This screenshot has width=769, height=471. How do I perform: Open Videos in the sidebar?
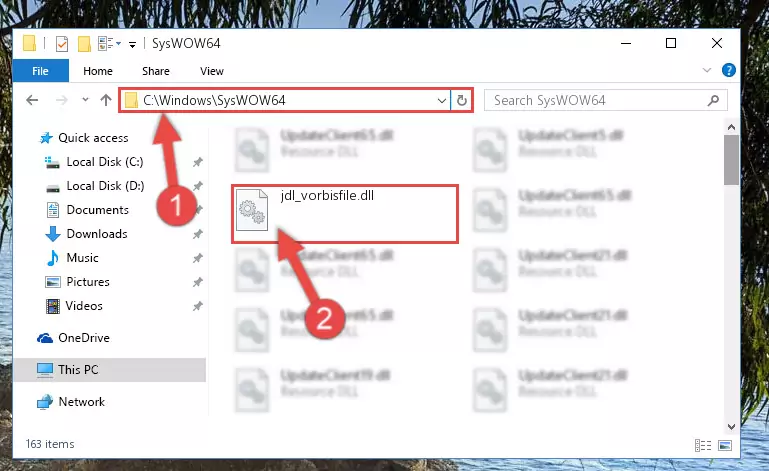coord(84,306)
